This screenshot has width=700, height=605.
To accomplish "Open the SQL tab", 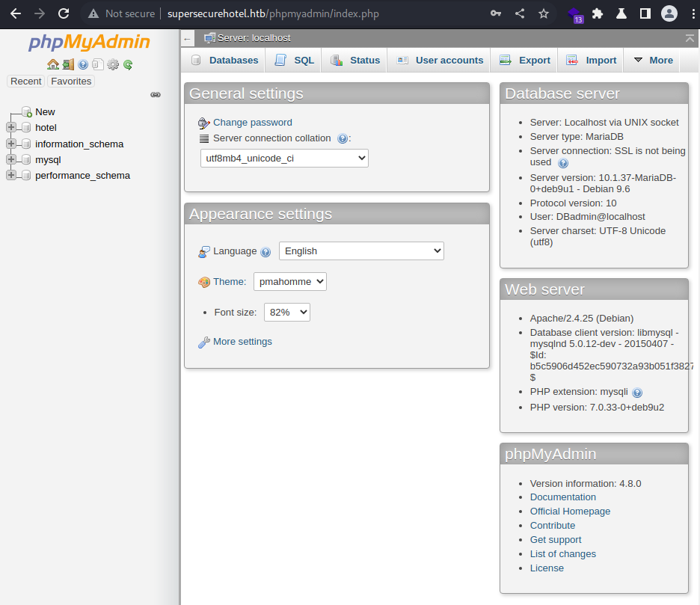I will point(295,61).
